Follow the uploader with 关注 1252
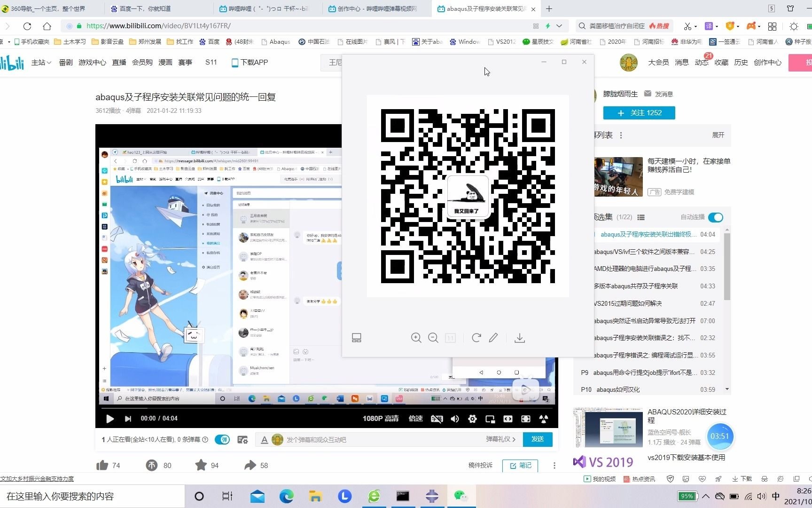 [639, 113]
